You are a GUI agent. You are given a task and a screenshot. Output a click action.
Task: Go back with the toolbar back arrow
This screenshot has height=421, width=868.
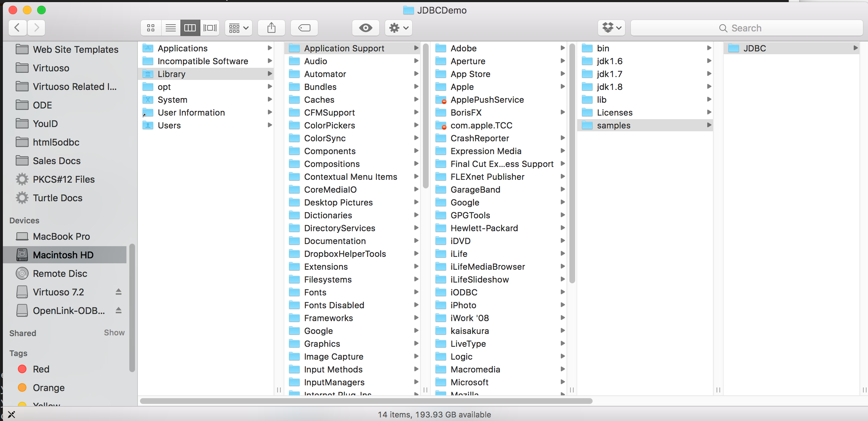coord(17,28)
